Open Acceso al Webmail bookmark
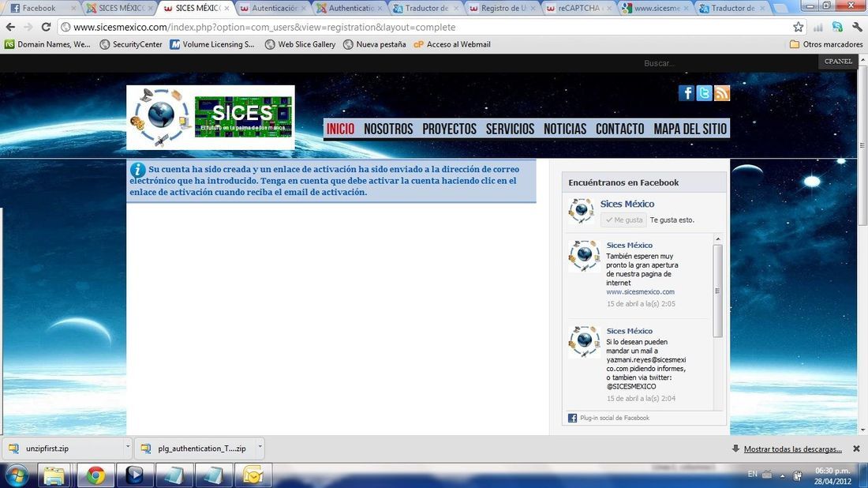This screenshot has height=488, width=868. (x=452, y=44)
